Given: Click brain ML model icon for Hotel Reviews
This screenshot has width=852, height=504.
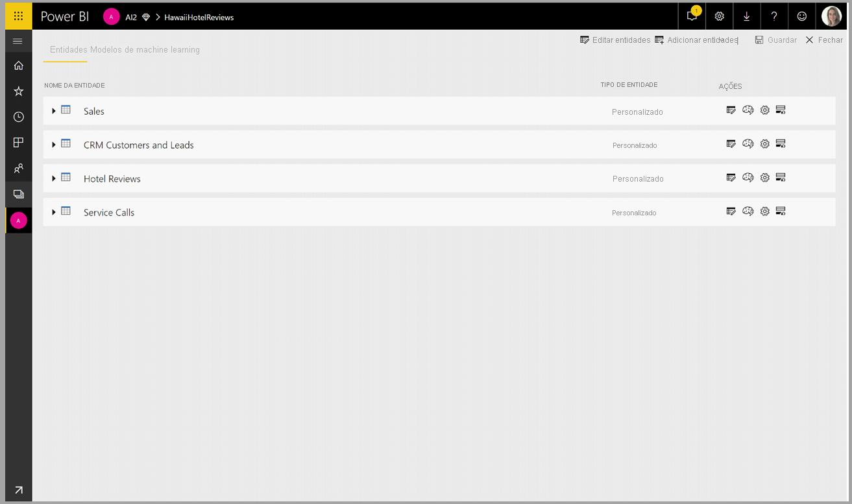Looking at the screenshot, I should coord(748,178).
